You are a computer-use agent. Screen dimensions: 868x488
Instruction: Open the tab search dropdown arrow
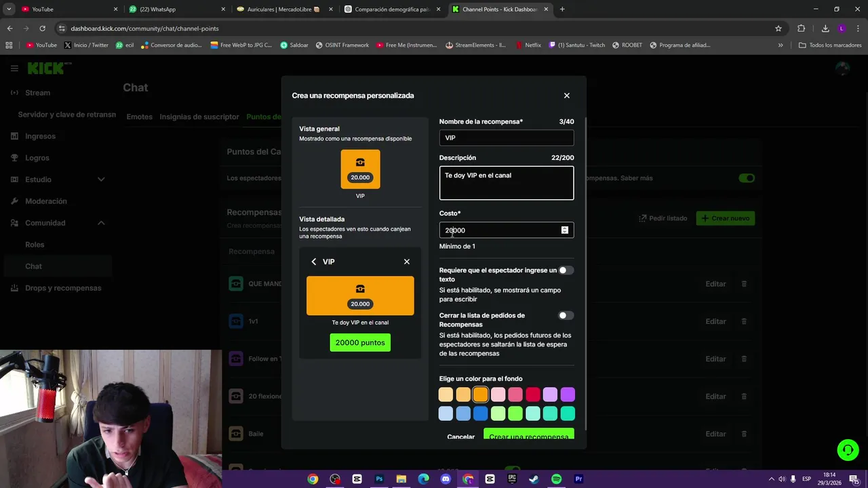pyautogui.click(x=9, y=9)
